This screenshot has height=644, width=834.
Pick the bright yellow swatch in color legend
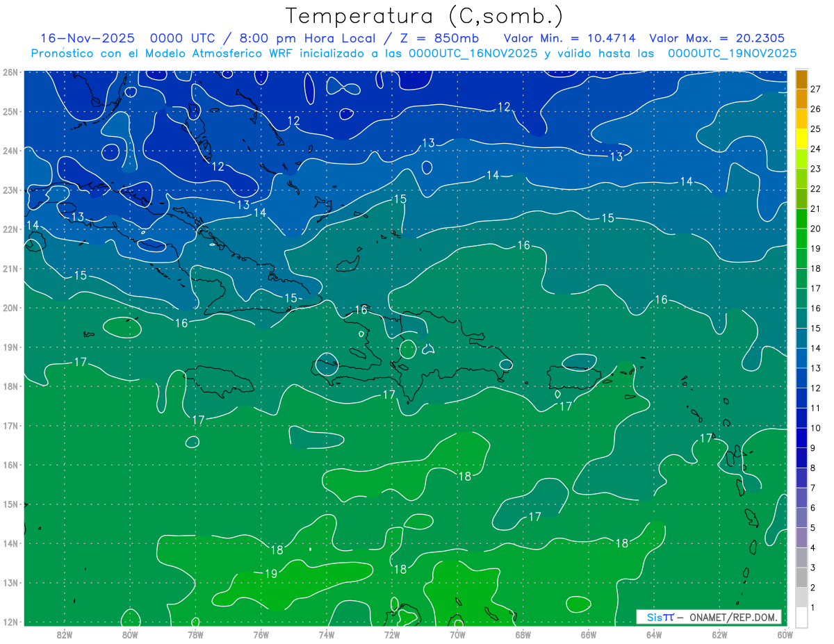801,140
